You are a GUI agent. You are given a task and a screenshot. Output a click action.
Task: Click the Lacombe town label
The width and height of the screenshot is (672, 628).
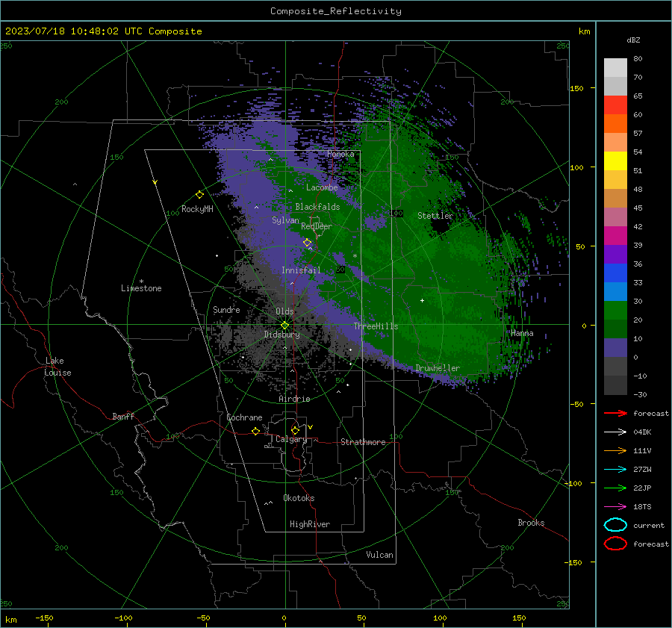322,187
